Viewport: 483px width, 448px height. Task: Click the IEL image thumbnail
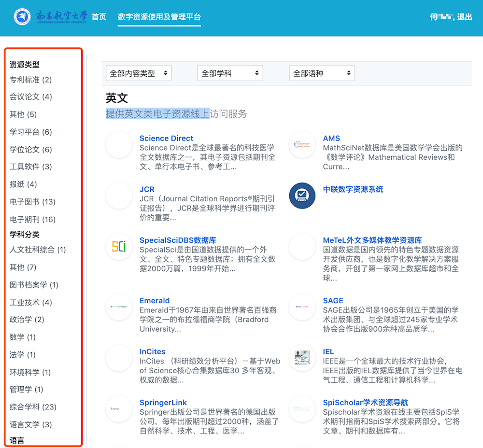[302, 358]
